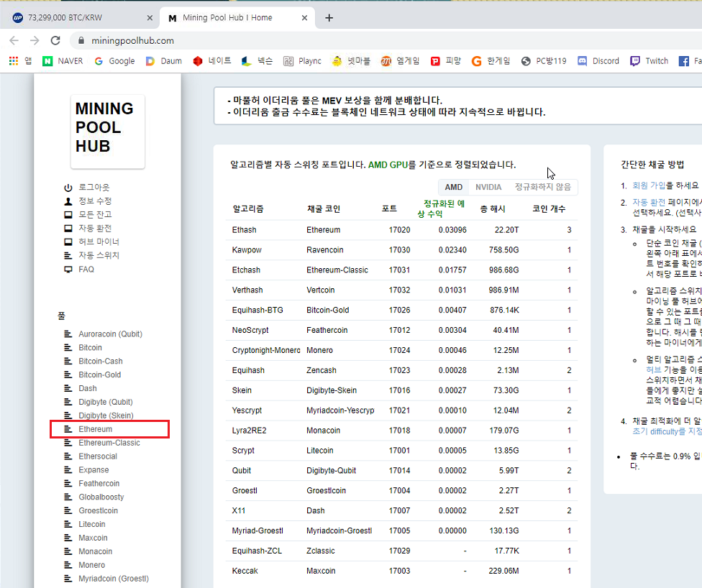This screenshot has height=588, width=702.
Task: Open the Google bookmark
Action: pos(114,61)
